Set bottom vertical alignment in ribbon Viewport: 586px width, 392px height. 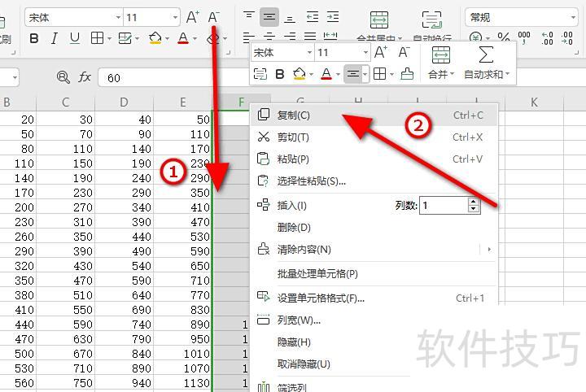[290, 18]
